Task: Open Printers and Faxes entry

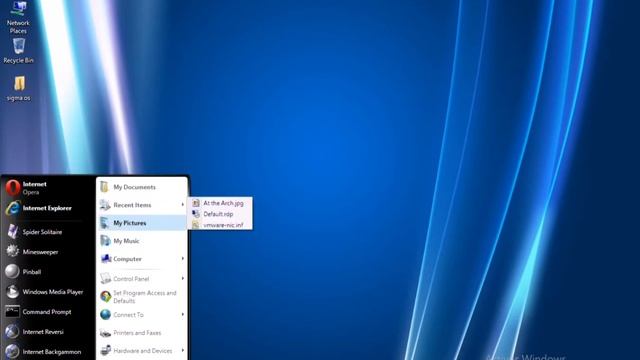Action: coord(142,333)
